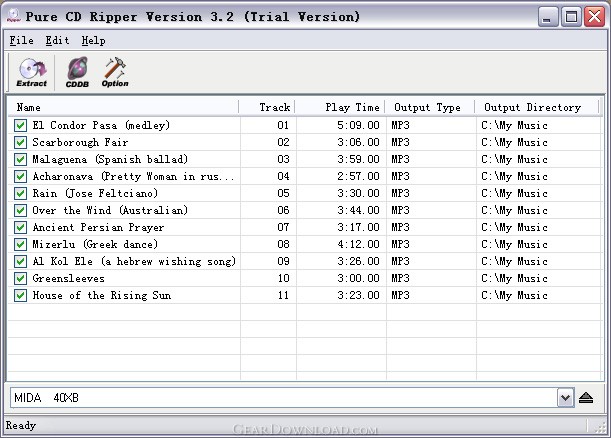
Task: Sort by the Name column header
Action: pos(123,107)
